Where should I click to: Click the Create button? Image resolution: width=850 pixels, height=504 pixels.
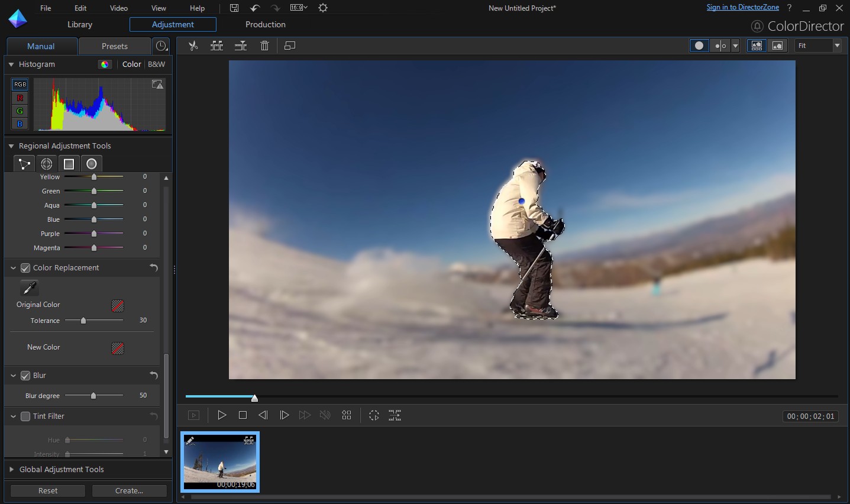pyautogui.click(x=129, y=490)
